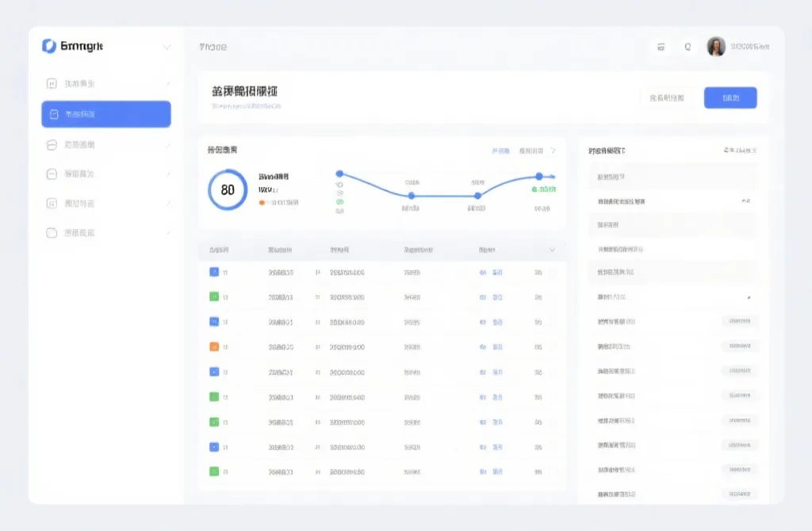Expand the first sidebar menu item chevron
812x531 pixels.
tap(168, 84)
